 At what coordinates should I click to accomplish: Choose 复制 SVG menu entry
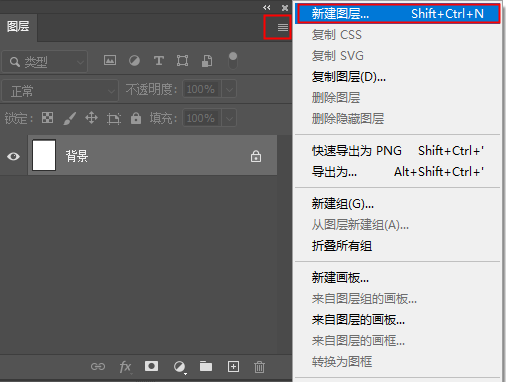pyautogui.click(x=397, y=56)
